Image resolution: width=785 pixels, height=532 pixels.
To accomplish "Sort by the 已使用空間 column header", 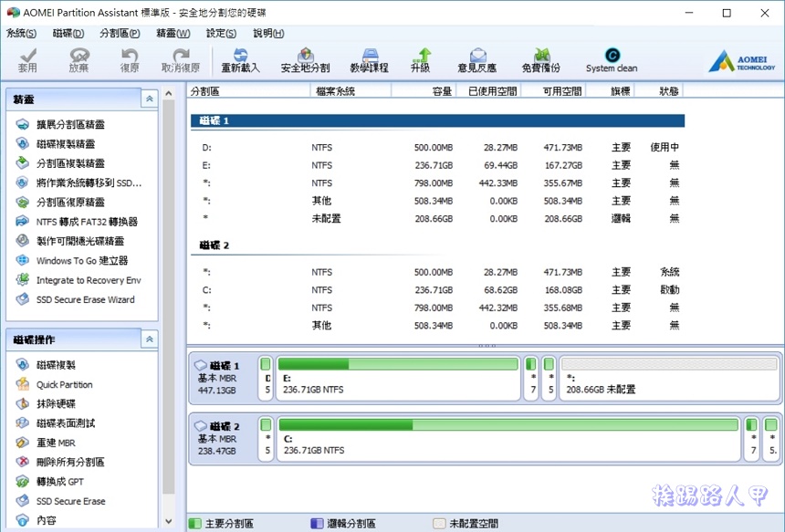I will coord(489,91).
